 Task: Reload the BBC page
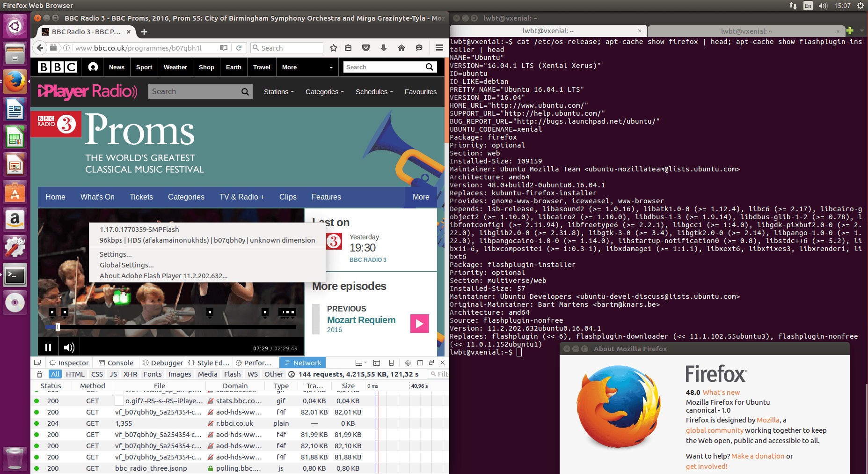point(239,48)
